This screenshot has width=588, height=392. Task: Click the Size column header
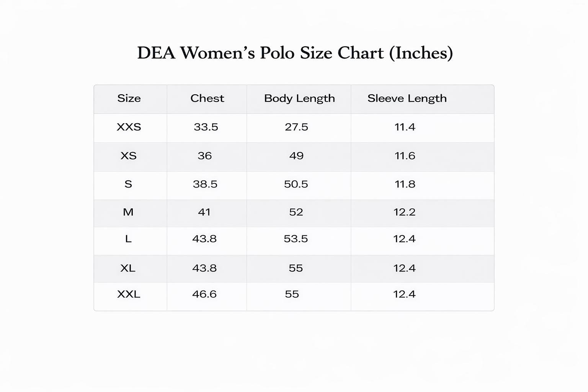(129, 98)
